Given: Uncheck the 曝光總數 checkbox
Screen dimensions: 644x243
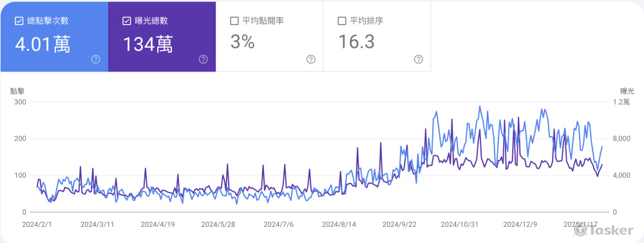Looking at the screenshot, I should (x=126, y=21).
